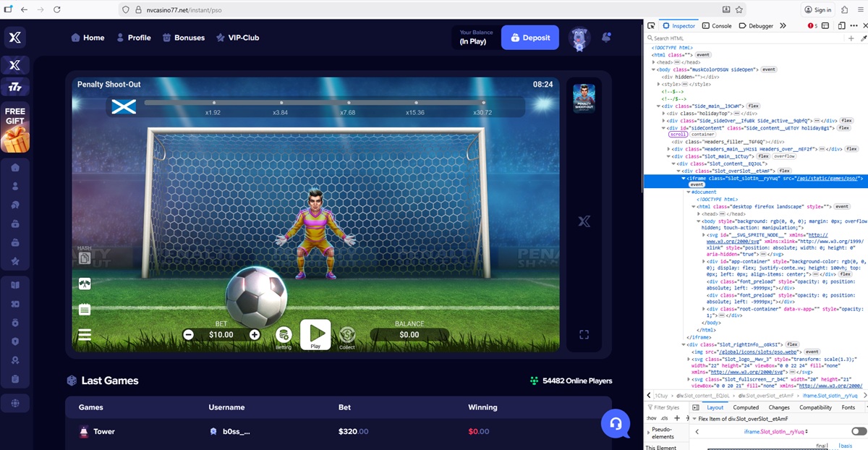Screen dimensions: 868x450
Task: Activate the DevTools element picker icon
Action: 651,25
